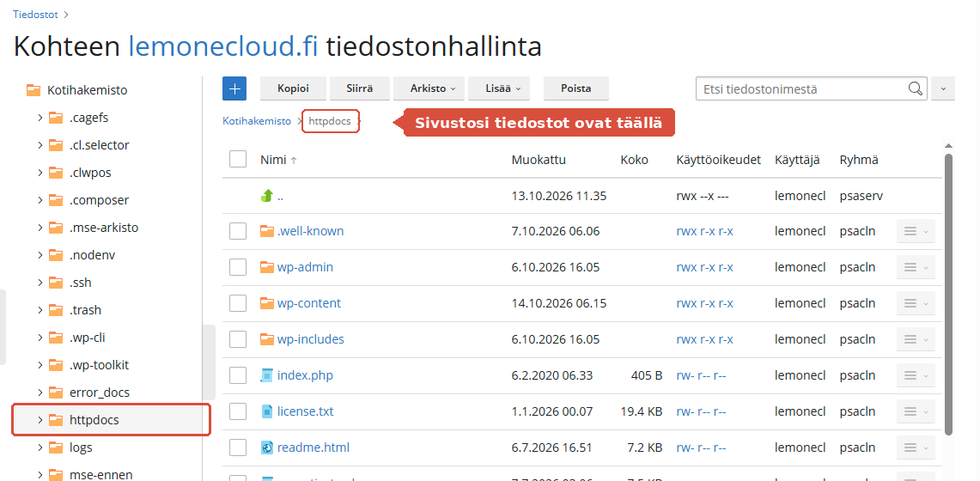Expand the .nodenv tree folder chevron
This screenshot has height=481, width=980.
pos(40,255)
